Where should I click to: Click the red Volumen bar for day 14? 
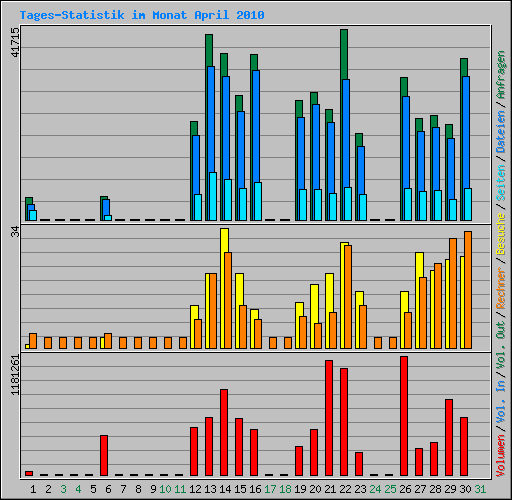pyautogui.click(x=224, y=432)
